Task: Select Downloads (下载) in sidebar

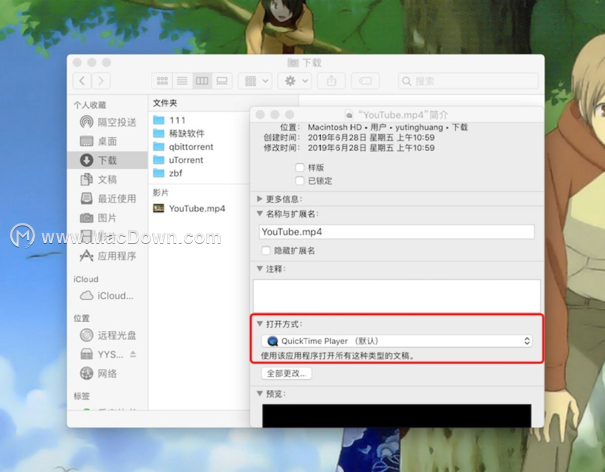Action: [107, 160]
